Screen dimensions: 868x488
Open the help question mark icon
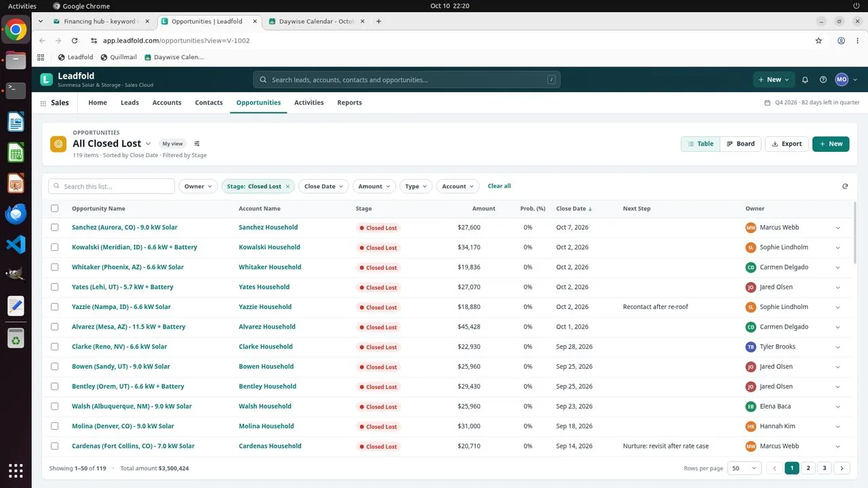pos(823,79)
